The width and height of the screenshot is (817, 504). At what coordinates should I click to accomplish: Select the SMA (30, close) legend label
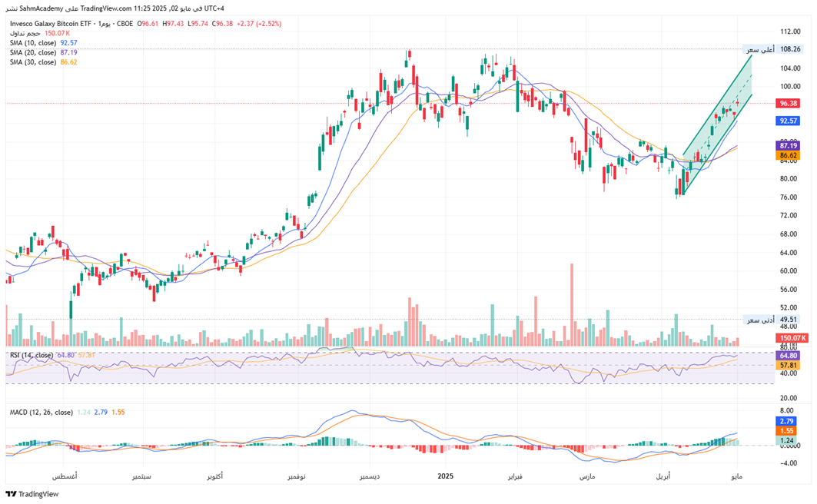33,62
